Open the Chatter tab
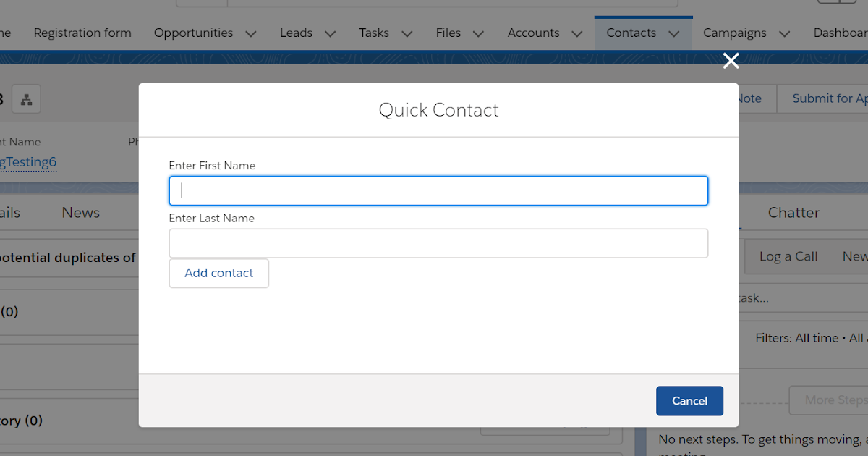This screenshot has height=456, width=868. pyautogui.click(x=793, y=212)
